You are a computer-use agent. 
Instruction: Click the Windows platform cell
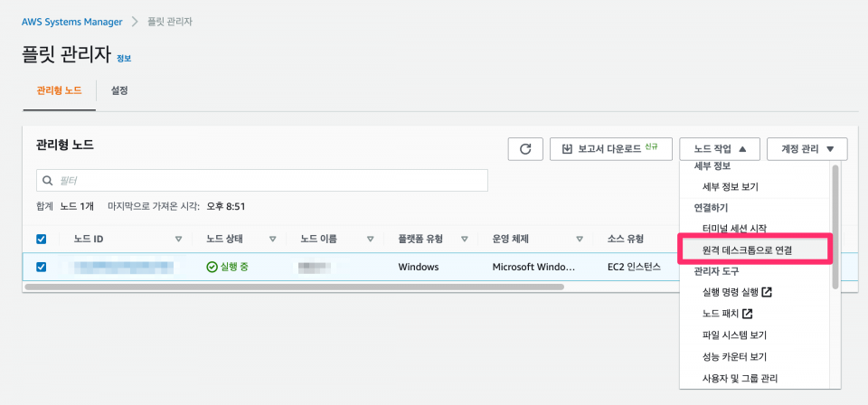[419, 268]
